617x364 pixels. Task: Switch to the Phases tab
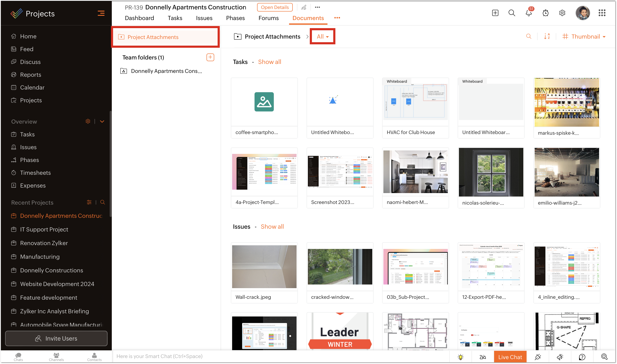tap(235, 18)
